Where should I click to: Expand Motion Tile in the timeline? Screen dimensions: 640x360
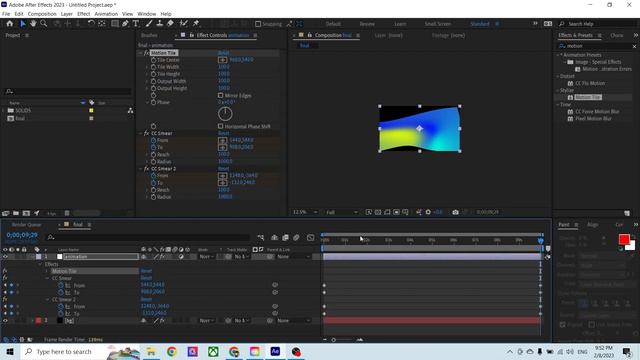click(x=47, y=271)
